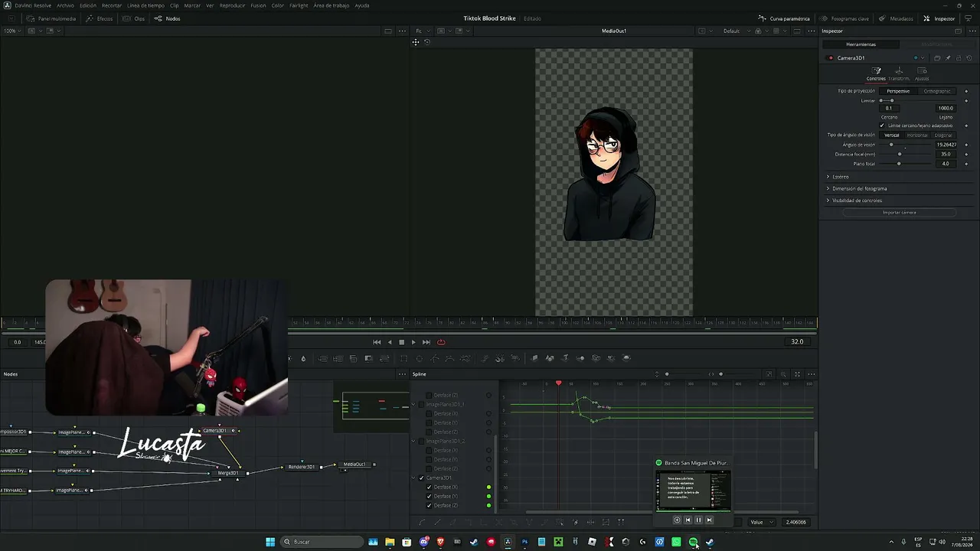Zoom to fit the spline editor
980x551 pixels.
(x=769, y=374)
